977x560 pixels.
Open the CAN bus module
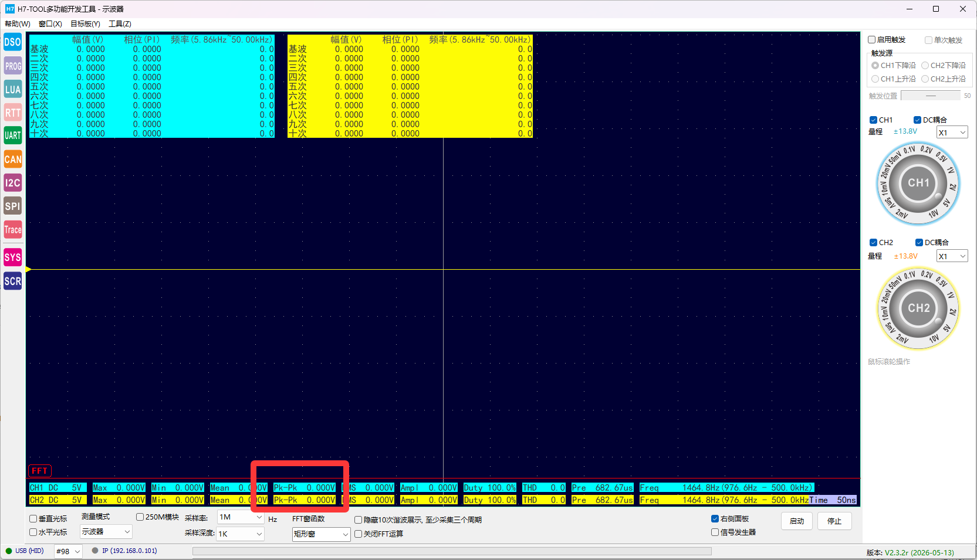pos(13,159)
